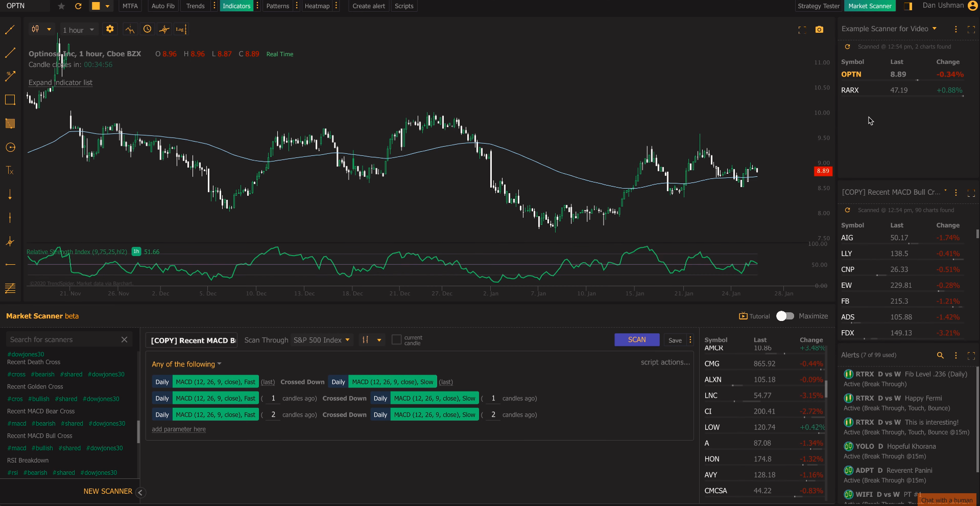Open the Dan Ushman user profile icon
The width and height of the screenshot is (980, 506).
click(973, 6)
